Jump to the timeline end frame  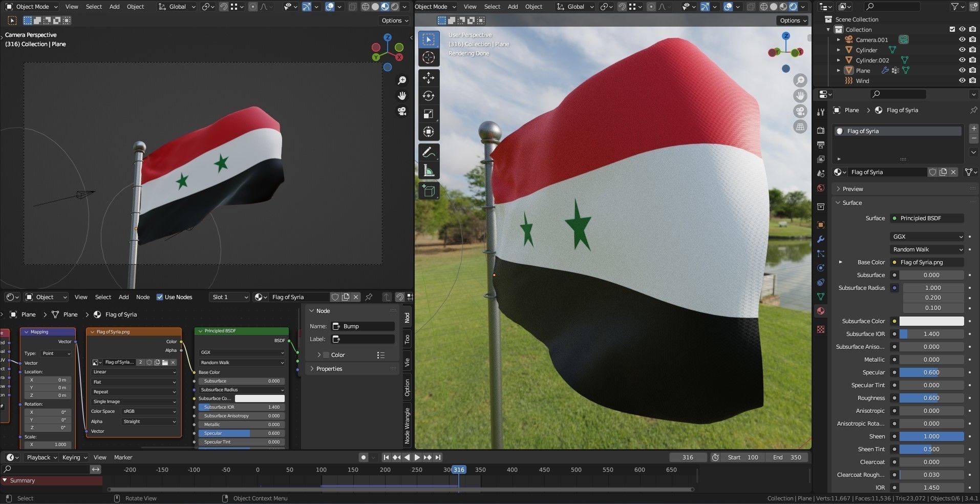coord(438,457)
